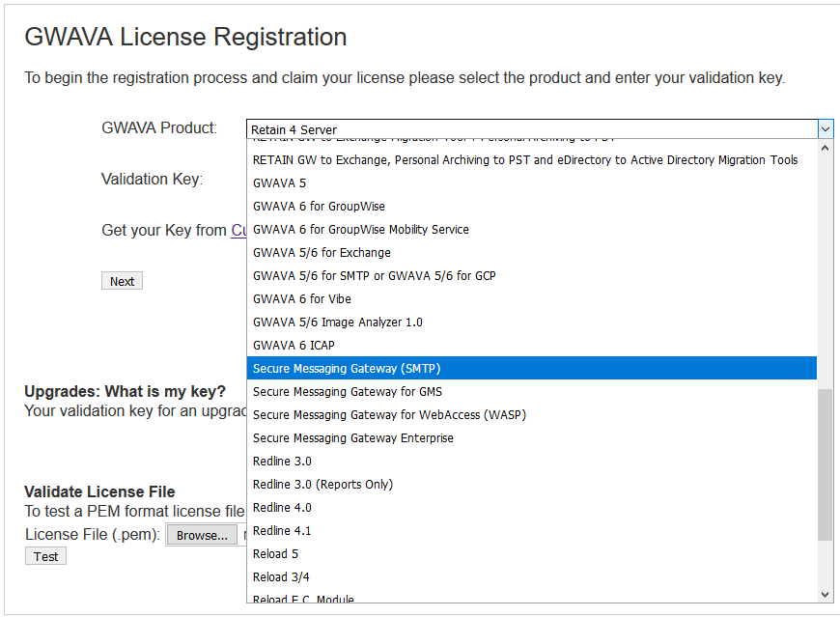Collapse the GWAVA Product dropdown arrow
Viewport: 840px width, 617px height.
(x=825, y=129)
